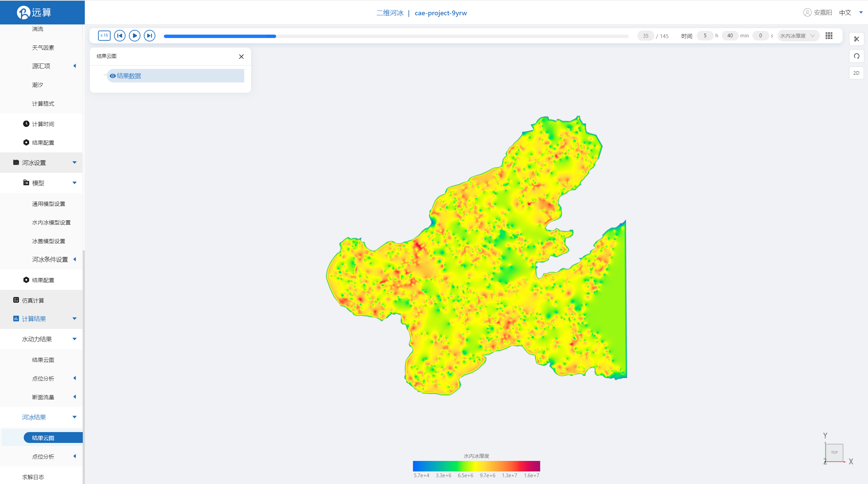Expand 点位分析 under 河冰结果

pos(75,457)
